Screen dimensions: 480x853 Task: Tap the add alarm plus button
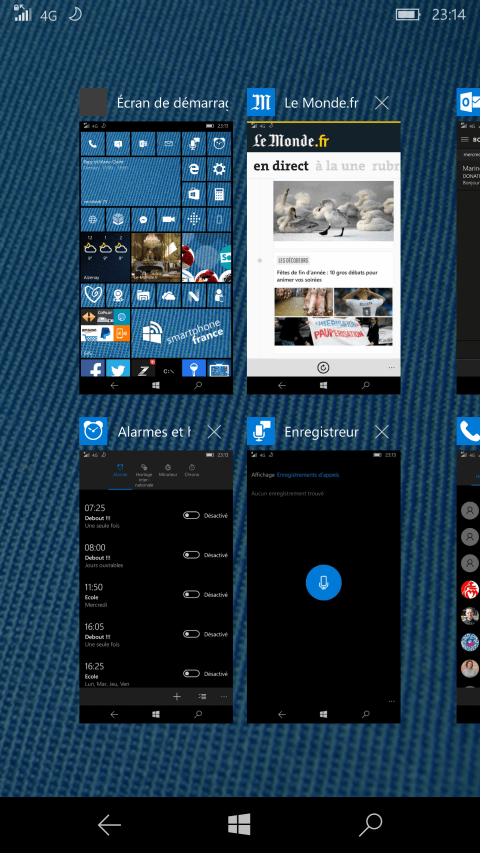(176, 696)
